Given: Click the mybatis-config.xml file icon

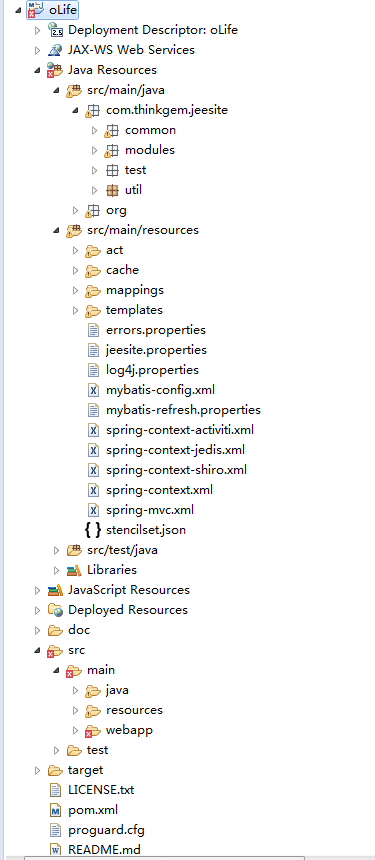Looking at the screenshot, I should (94, 391).
